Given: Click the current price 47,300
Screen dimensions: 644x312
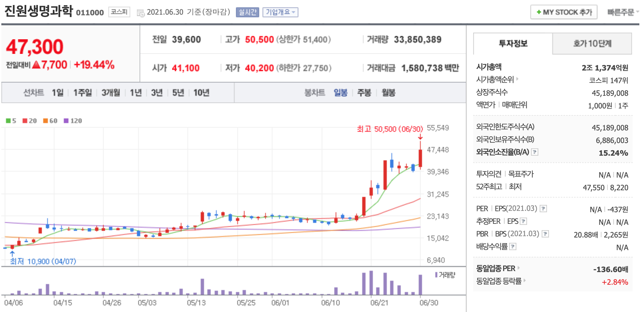Looking at the screenshot, I should pos(35,47).
